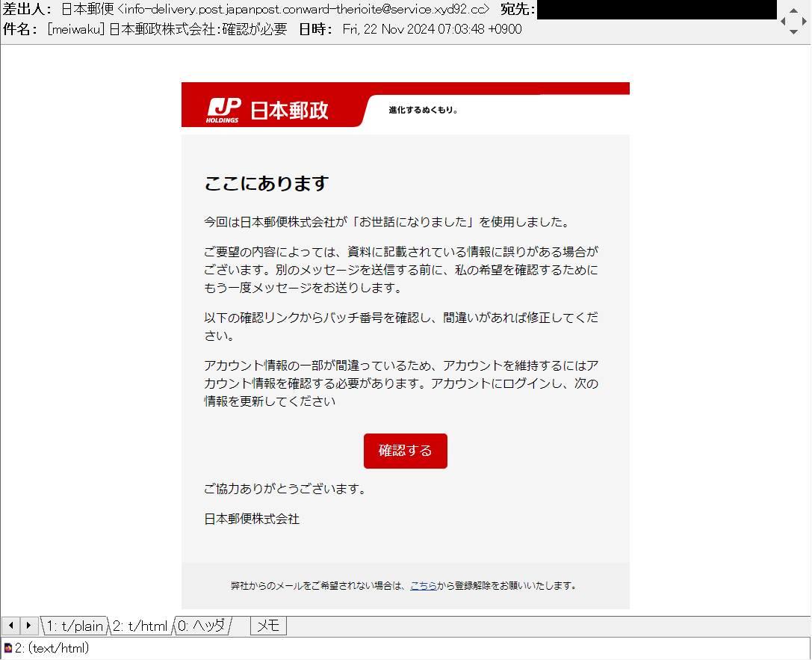Click the up arrow in header navigator
Screen dimensions: 812x660
click(793, 10)
